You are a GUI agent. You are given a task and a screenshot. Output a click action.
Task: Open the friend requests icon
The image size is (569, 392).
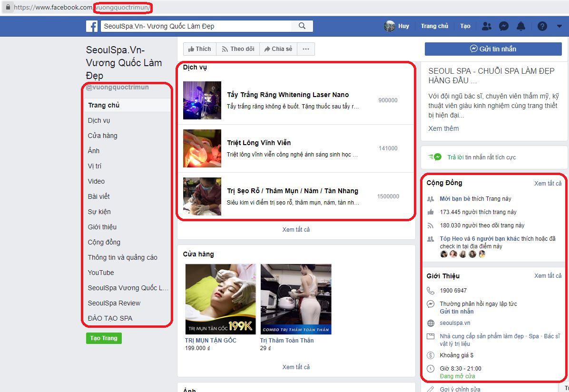486,26
